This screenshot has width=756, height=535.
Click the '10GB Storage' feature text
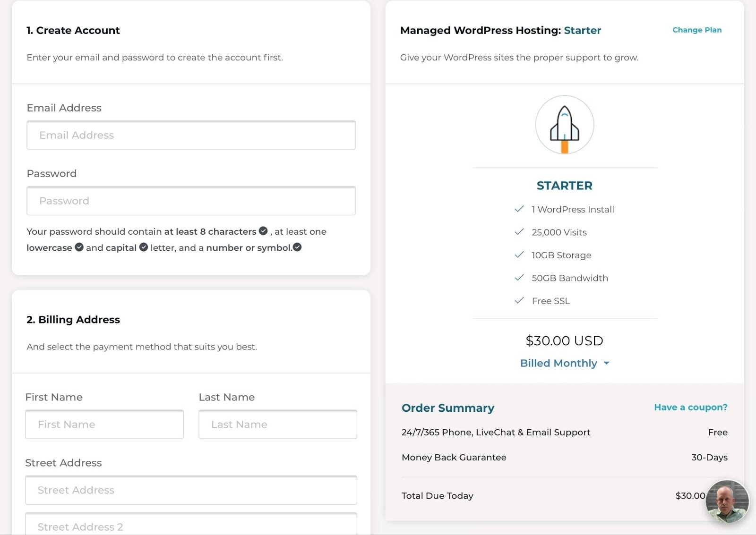tap(561, 255)
